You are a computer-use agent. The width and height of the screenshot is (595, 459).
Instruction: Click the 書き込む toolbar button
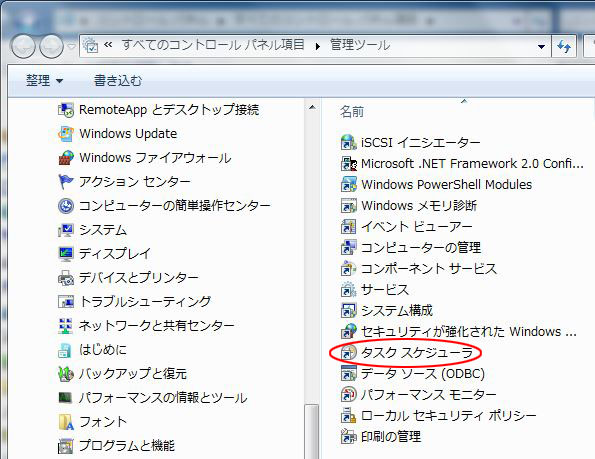pos(118,80)
